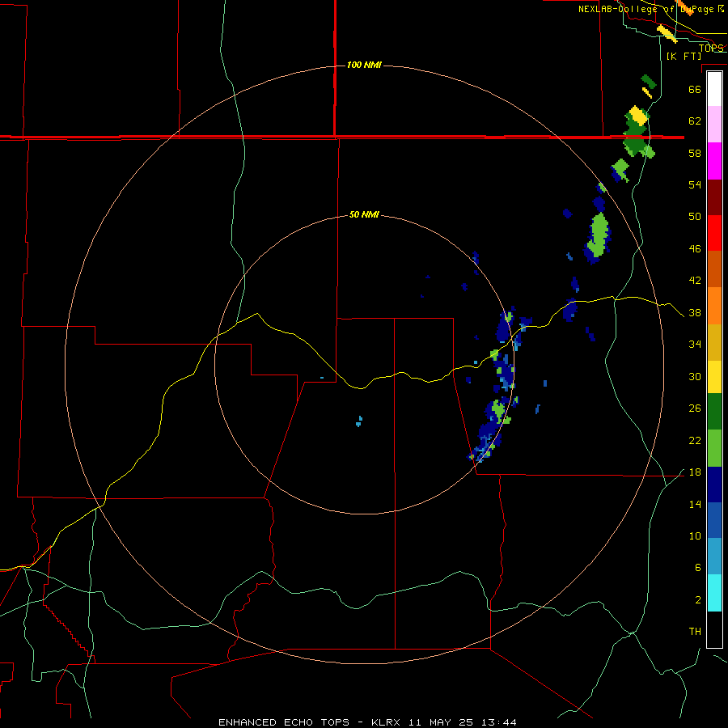This screenshot has height=728, width=728.
Task: Click the legend value '10'
Action: [x=695, y=536]
